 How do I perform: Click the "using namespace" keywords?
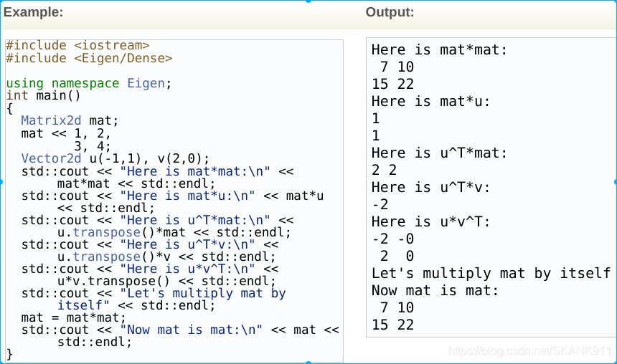coord(62,83)
